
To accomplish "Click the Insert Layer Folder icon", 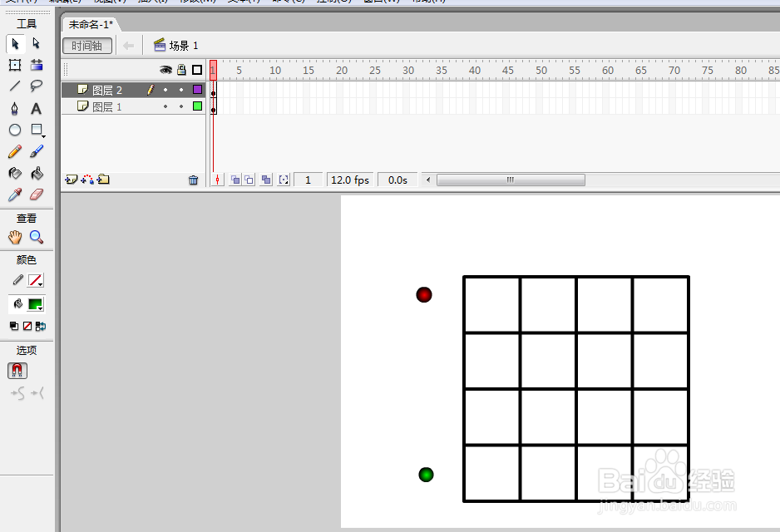I will click(103, 180).
